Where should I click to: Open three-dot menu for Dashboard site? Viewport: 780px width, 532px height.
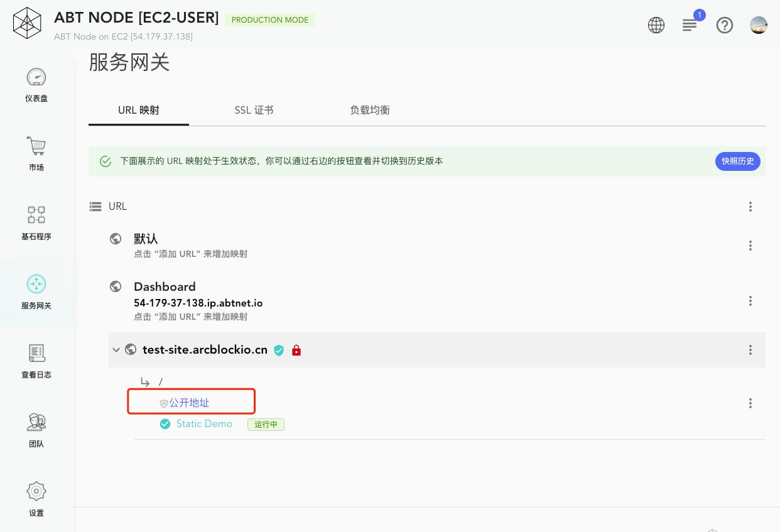pyautogui.click(x=750, y=301)
